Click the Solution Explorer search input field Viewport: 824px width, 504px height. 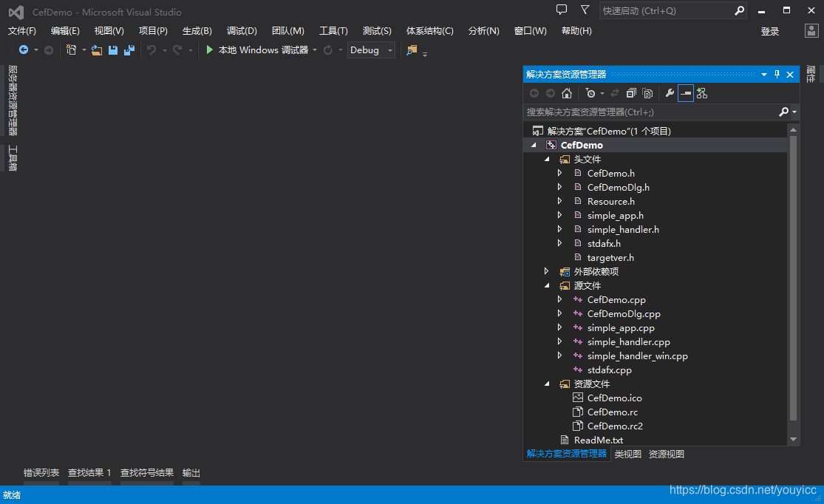click(652, 112)
